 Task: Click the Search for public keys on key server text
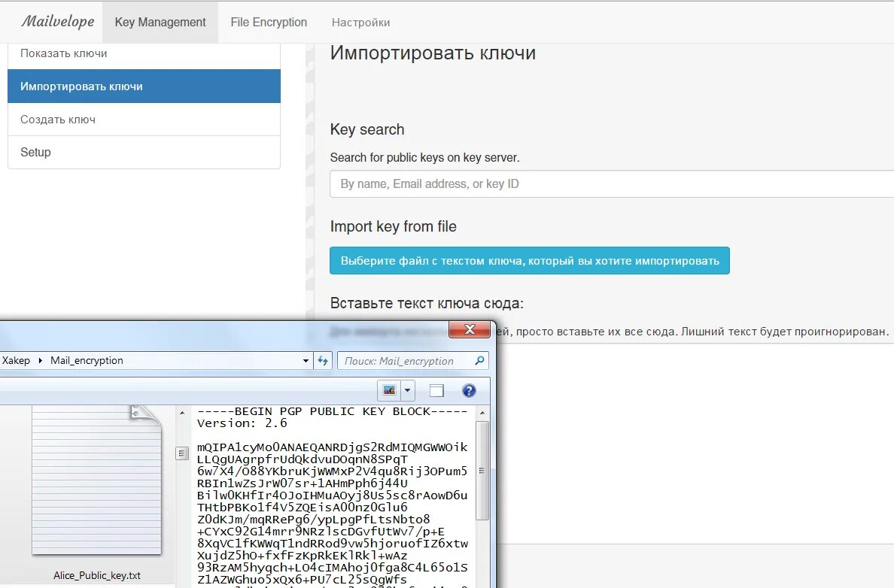click(424, 157)
